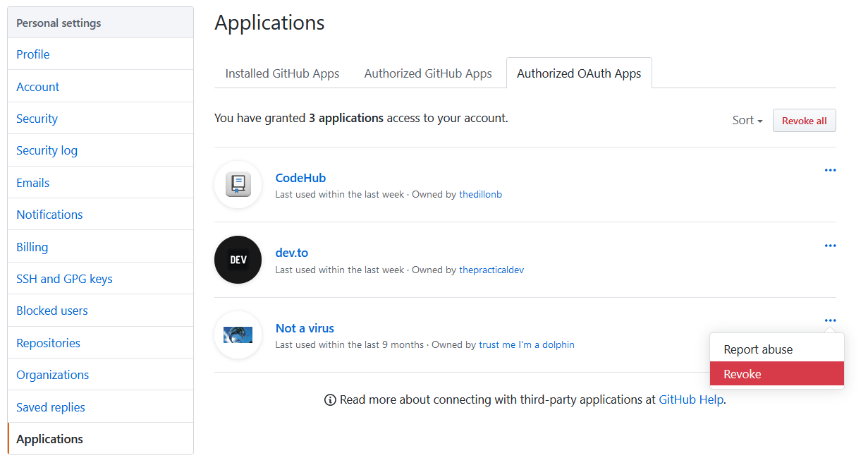Open the GitHub Help link
Screen dimensions: 868x463
pyautogui.click(x=691, y=399)
